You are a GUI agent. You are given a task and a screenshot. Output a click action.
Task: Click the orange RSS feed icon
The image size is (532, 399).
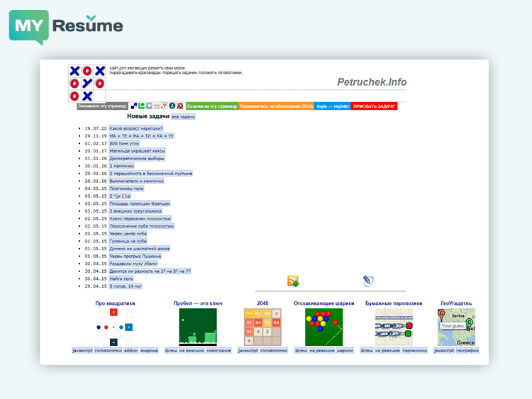[292, 281]
